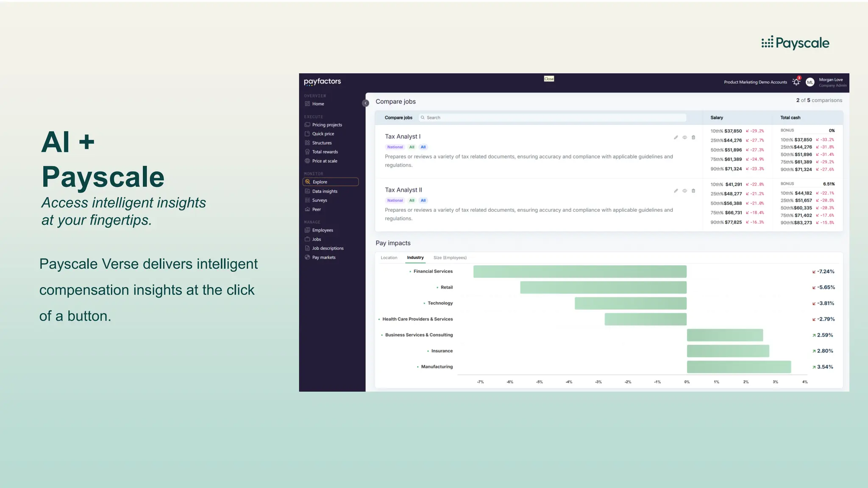Click the Health Care Providers & Services label

pyautogui.click(x=417, y=319)
